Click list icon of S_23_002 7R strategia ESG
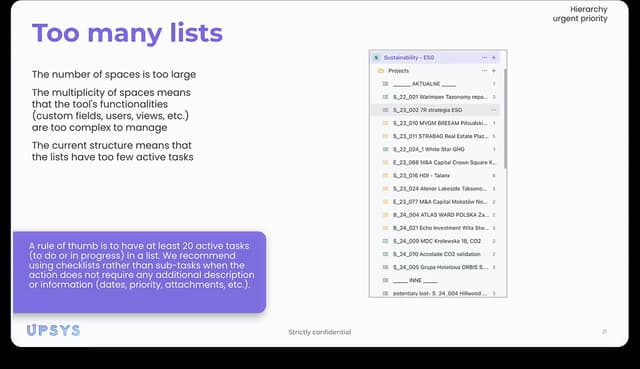Screen dimensions: 640x369 coord(385,110)
